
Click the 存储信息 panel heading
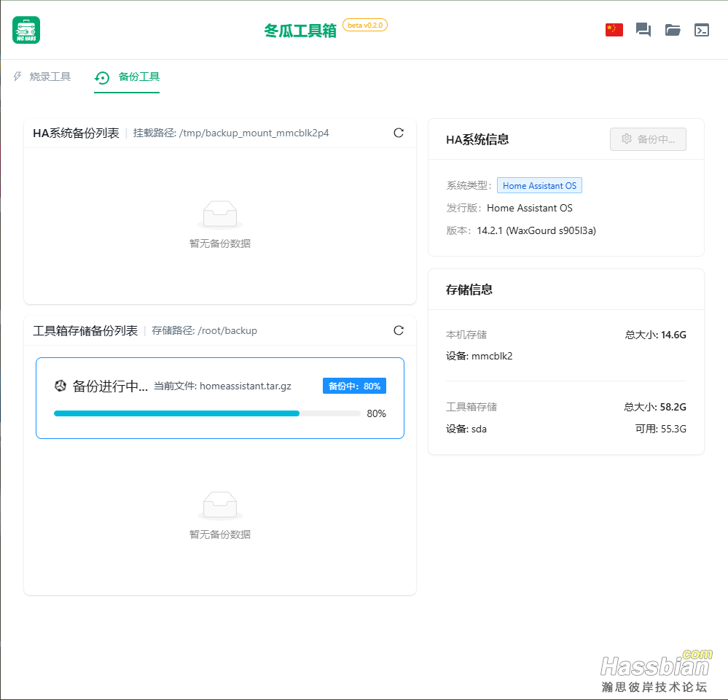[469, 289]
